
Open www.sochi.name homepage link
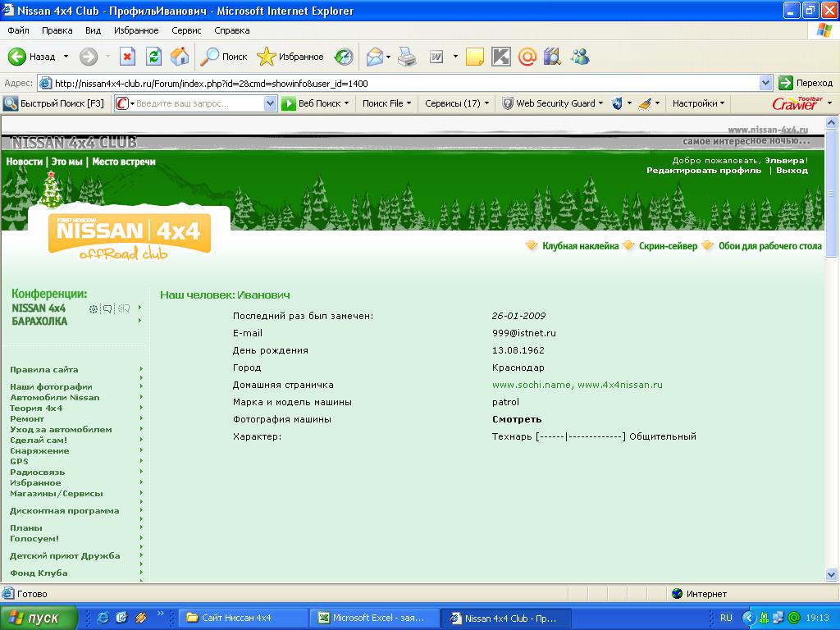coord(531,385)
